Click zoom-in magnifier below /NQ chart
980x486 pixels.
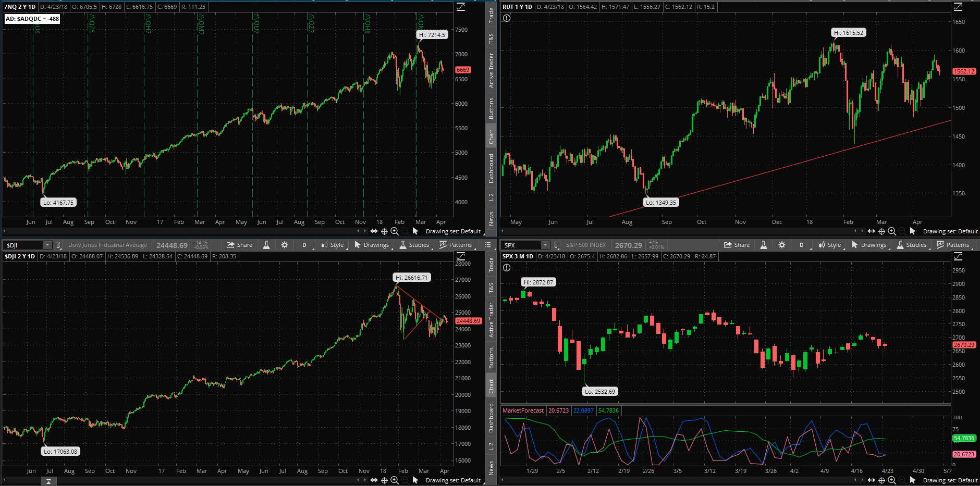(395, 231)
